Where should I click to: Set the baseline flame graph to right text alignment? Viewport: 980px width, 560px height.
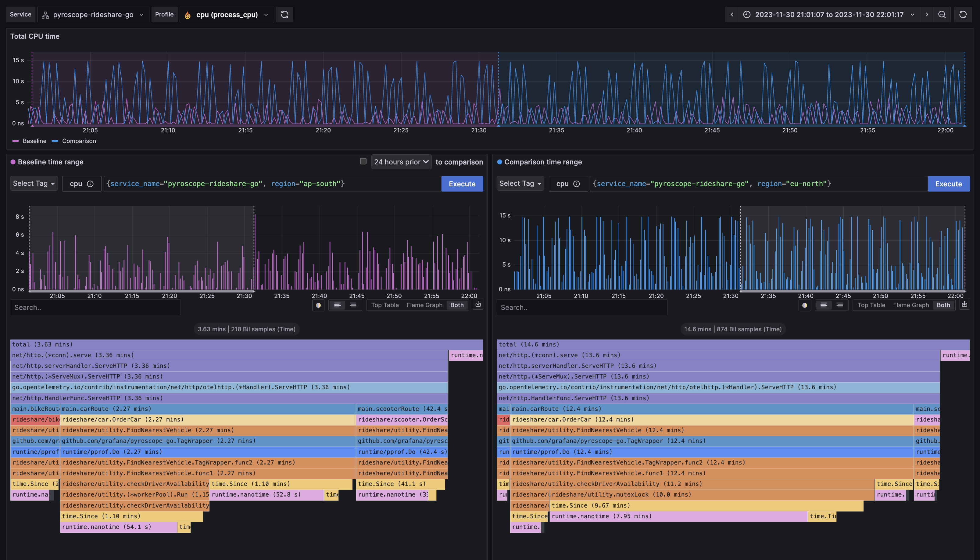coord(353,305)
